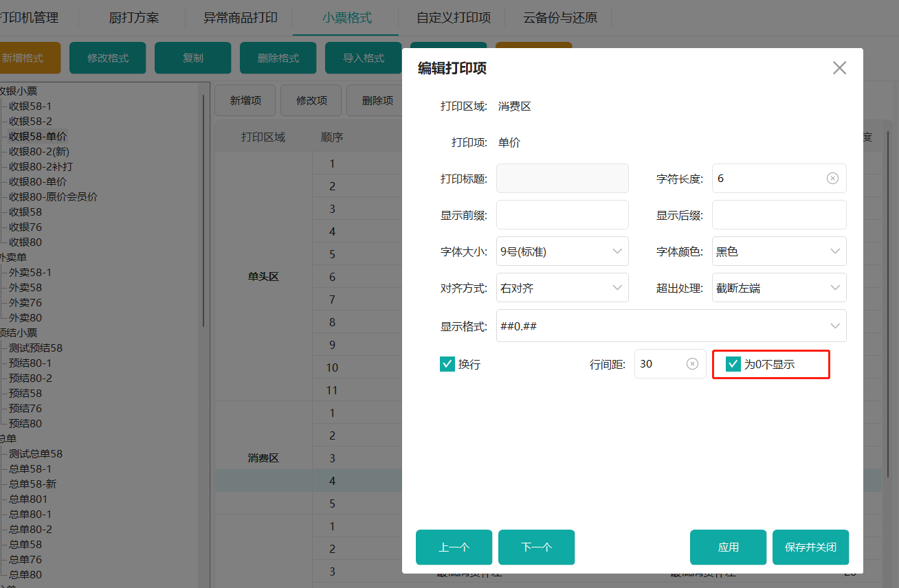
Task: Open the 自定义打印项 tab
Action: pyautogui.click(x=454, y=18)
